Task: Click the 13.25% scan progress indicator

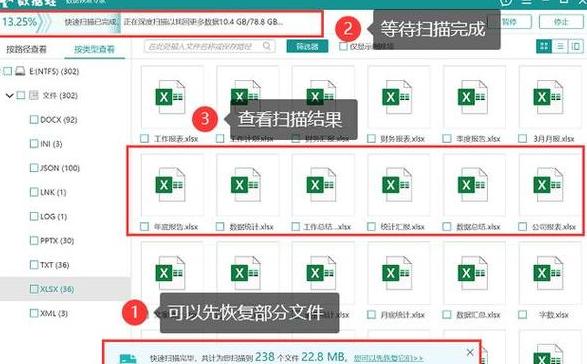Action: (x=19, y=22)
